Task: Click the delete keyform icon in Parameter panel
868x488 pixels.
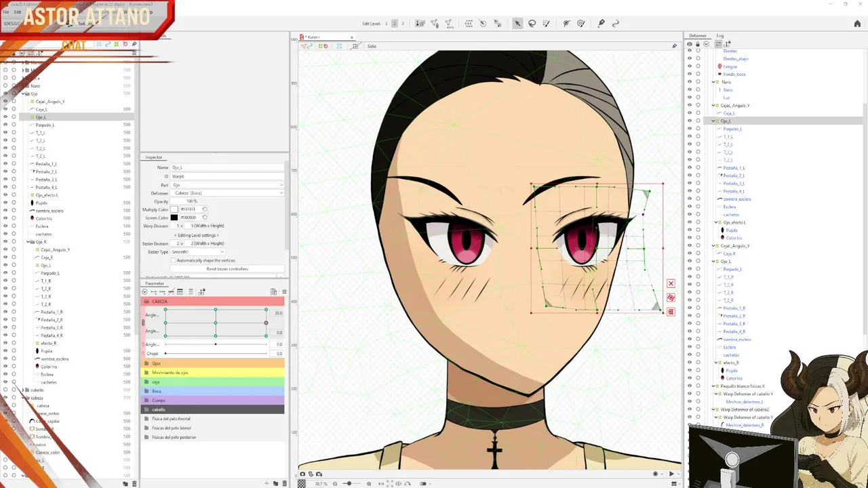Action: pos(170,292)
